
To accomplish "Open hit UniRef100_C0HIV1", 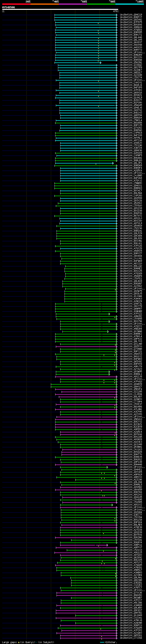I will (131, 82).
